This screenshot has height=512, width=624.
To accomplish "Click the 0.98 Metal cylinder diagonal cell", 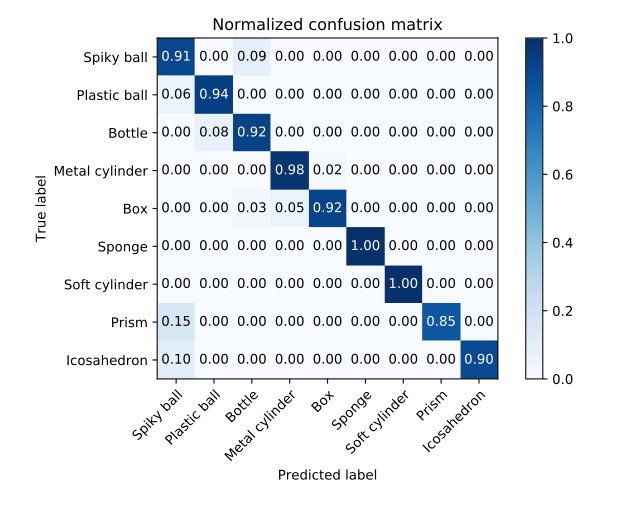I will [x=290, y=171].
